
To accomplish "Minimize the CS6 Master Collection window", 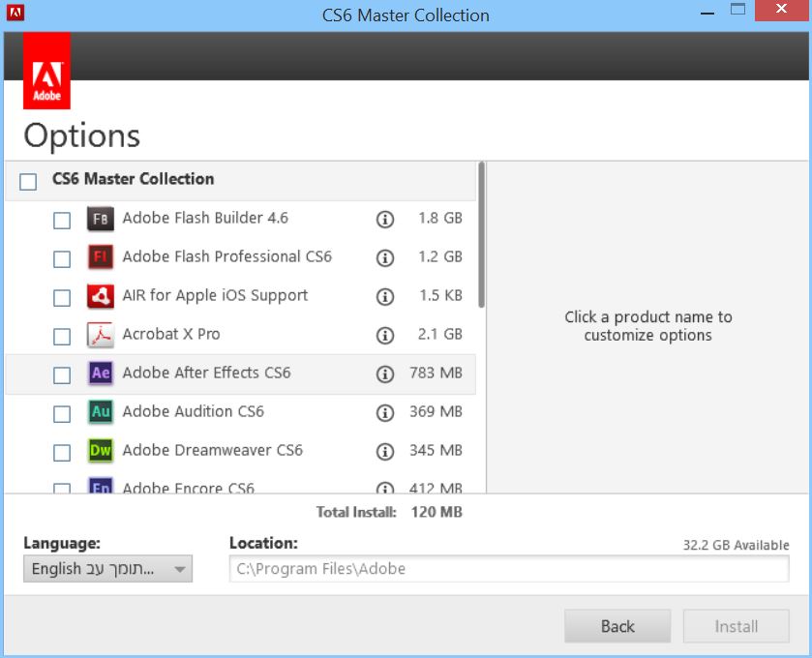I will [x=707, y=12].
